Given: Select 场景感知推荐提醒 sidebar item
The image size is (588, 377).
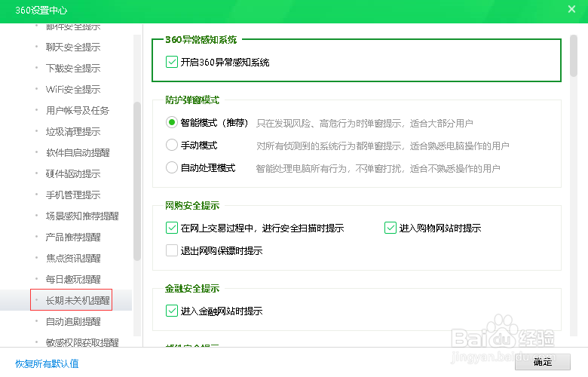Looking at the screenshot, I should (82, 216).
